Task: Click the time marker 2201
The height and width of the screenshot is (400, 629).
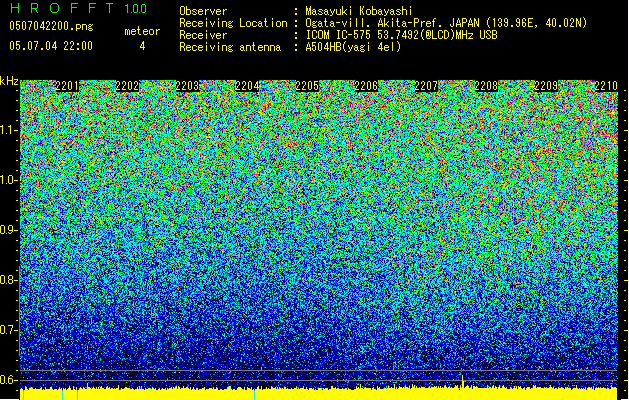Action: click(x=67, y=86)
